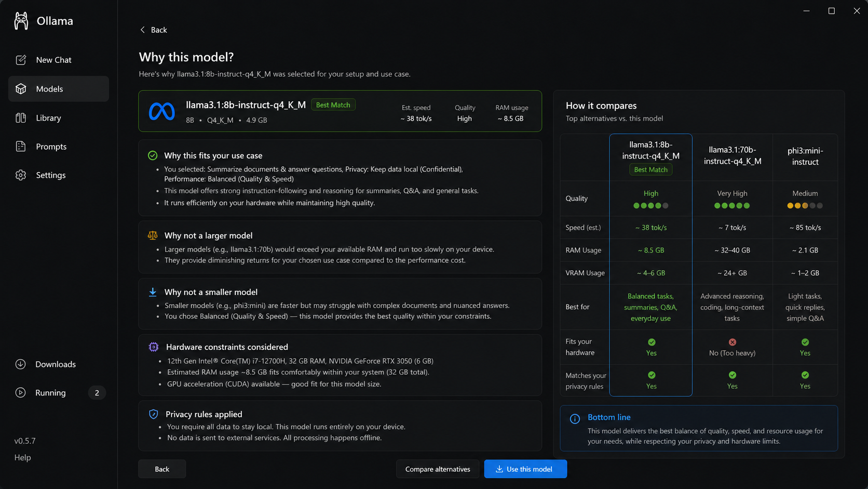Select the phi3:mini-instruct column header

click(x=805, y=156)
